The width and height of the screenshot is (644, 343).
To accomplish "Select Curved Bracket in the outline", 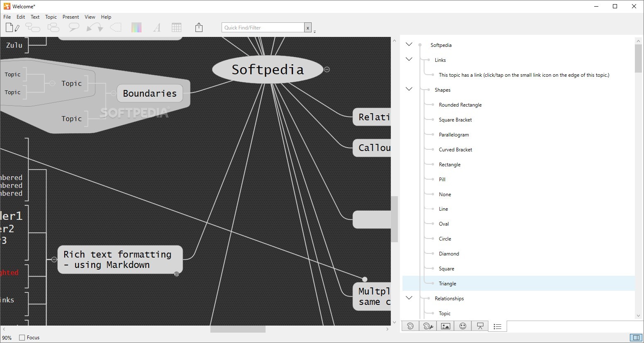I will pos(456,150).
